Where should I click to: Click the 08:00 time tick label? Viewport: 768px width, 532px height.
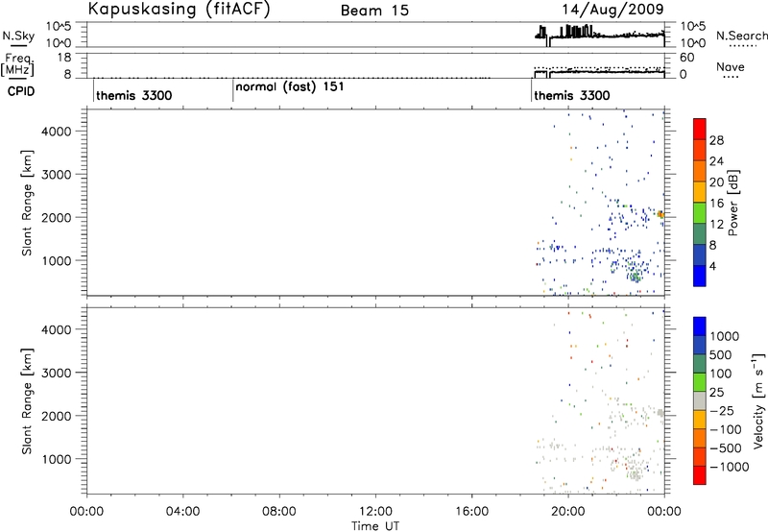pyautogui.click(x=279, y=512)
